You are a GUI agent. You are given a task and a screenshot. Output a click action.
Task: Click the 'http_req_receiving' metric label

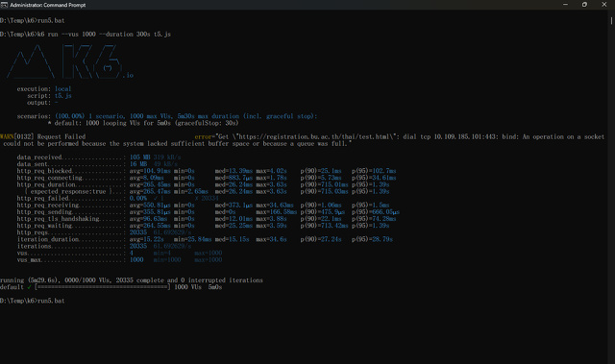48,205
